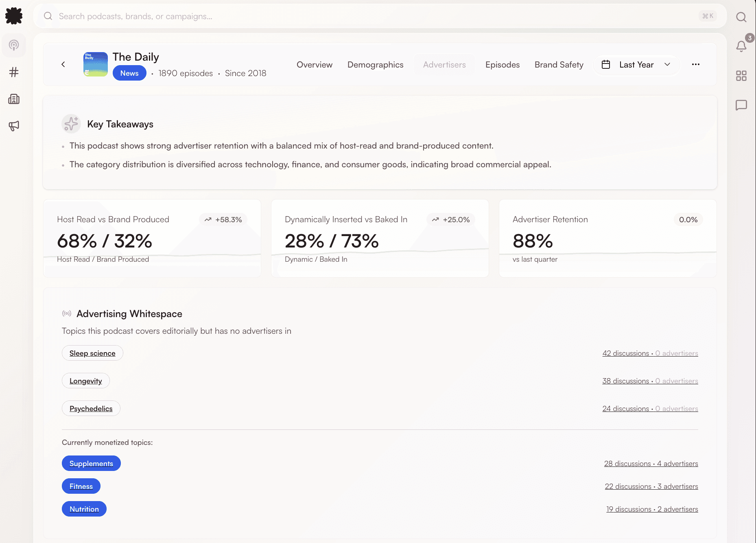Open the Fitness monetized topic

[x=81, y=486]
